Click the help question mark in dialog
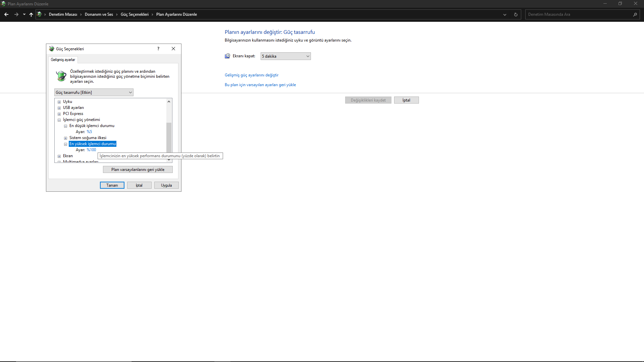This screenshot has height=362, width=644. [158, 49]
